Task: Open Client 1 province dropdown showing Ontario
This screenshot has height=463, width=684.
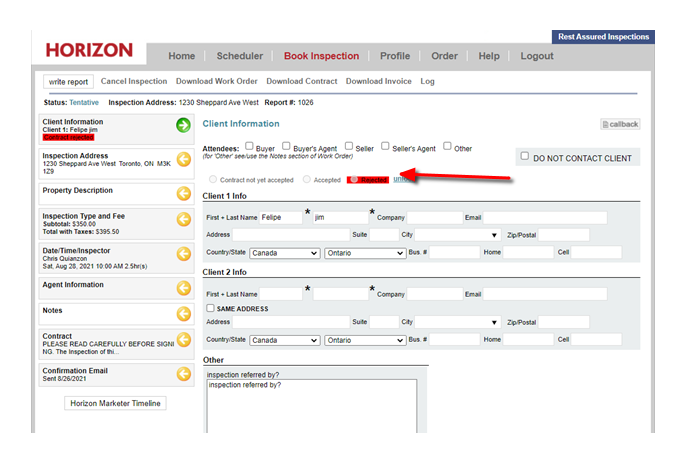Action: (x=364, y=254)
